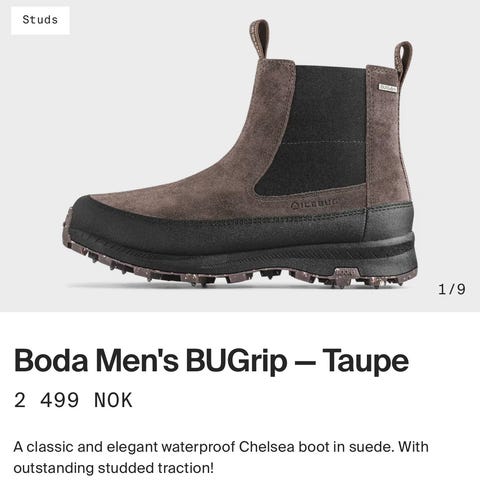Image resolution: width=480 pixels, height=480 pixels.
Task: Click the outstanding studded traction line
Action: click(113, 468)
